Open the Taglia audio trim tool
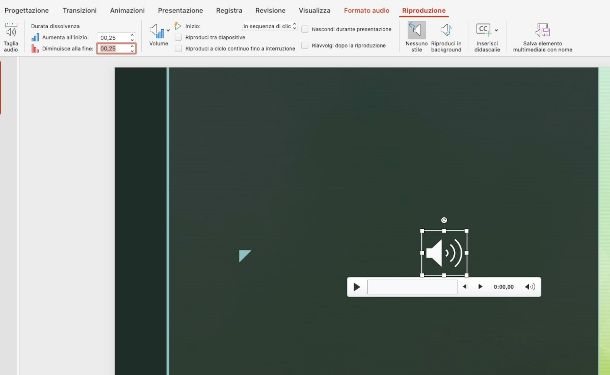 (11, 37)
